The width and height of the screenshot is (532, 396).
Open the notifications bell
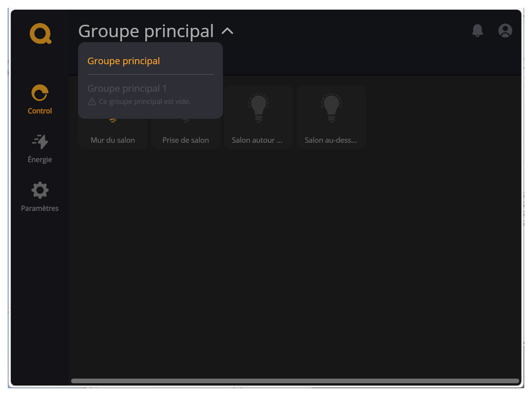pos(478,31)
